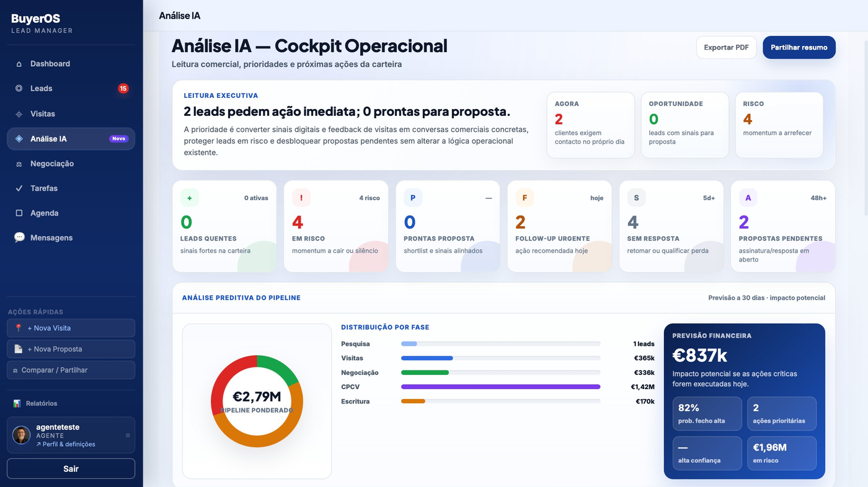Screen dimensions: 868x487
Task: Click the 82% prob. fecho alta tile
Action: 707,414
